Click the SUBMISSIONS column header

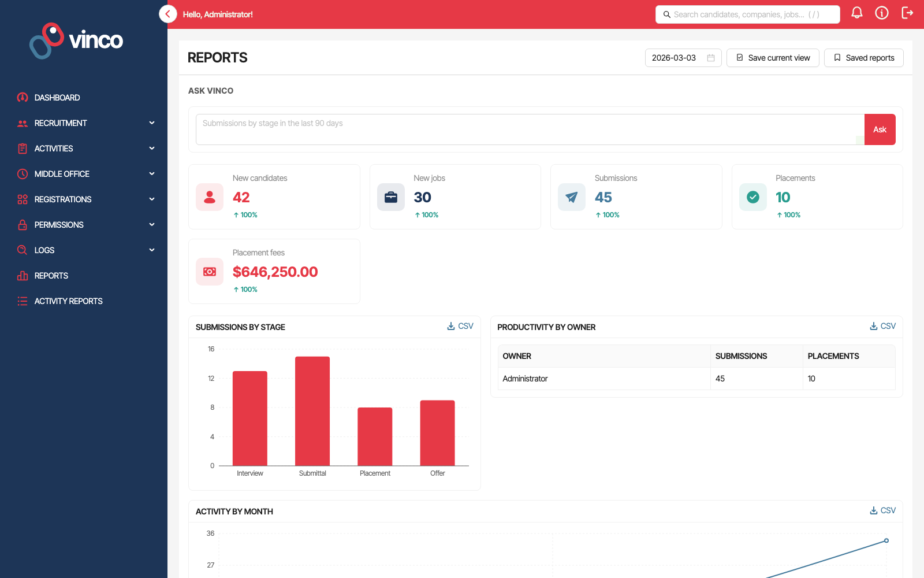click(757, 356)
